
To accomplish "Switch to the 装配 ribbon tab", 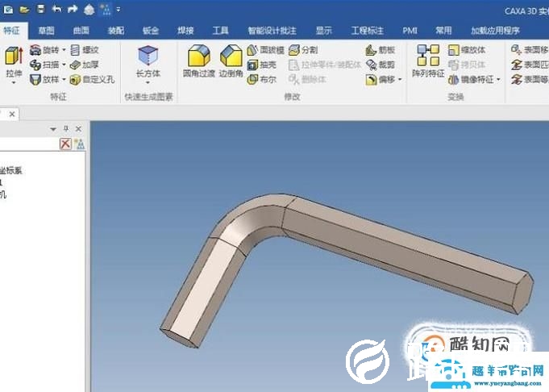I will [116, 31].
